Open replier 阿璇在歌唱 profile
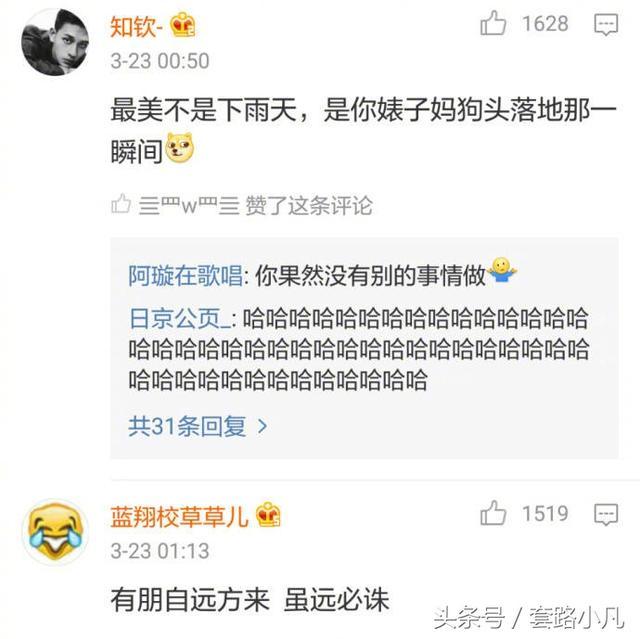This screenshot has height=639, width=640. pyautogui.click(x=186, y=275)
